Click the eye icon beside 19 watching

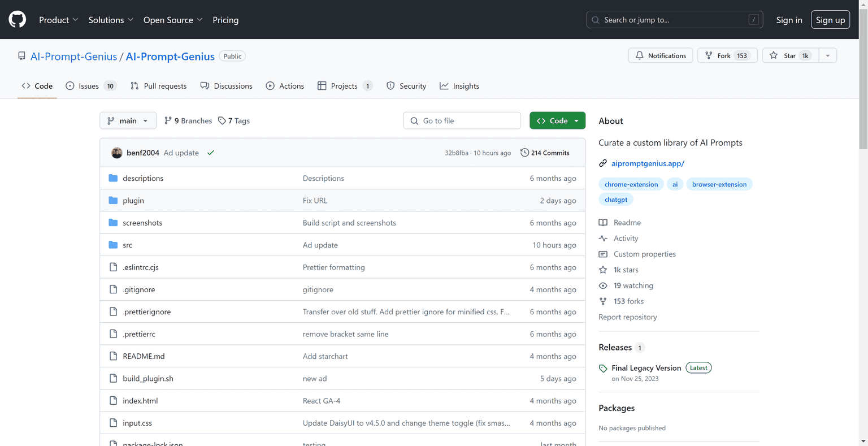603,285
